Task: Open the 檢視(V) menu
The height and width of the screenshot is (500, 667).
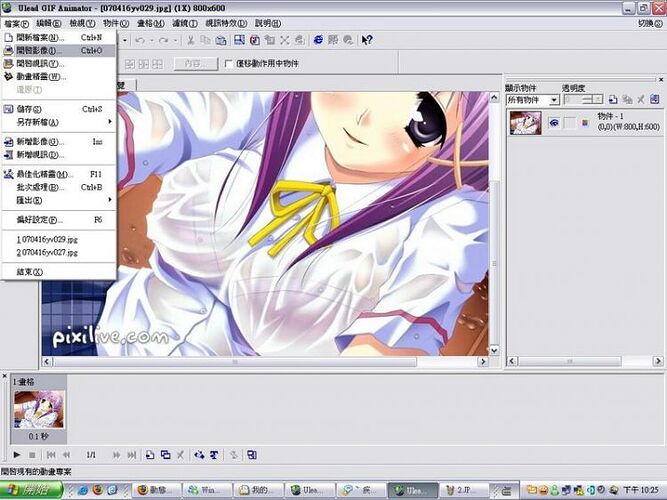Action: [82, 23]
